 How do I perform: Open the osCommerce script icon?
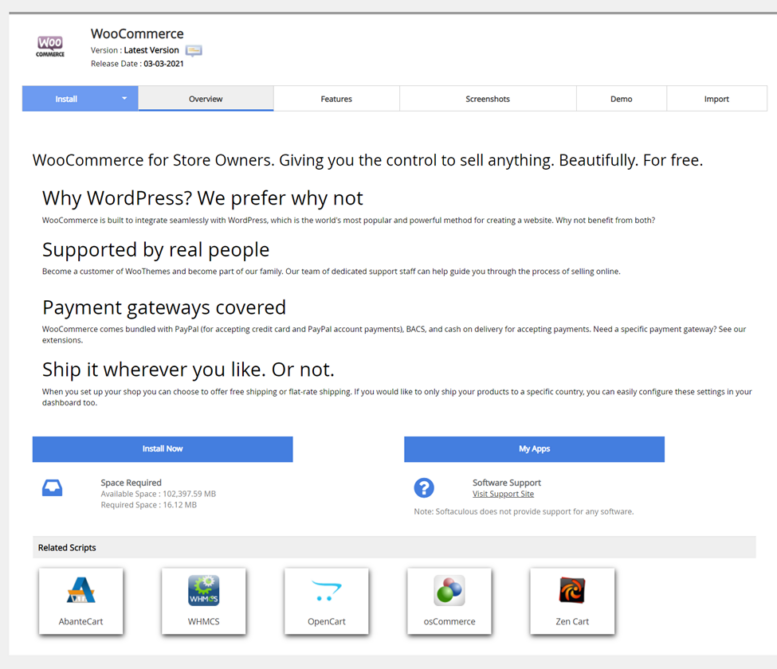(x=449, y=590)
